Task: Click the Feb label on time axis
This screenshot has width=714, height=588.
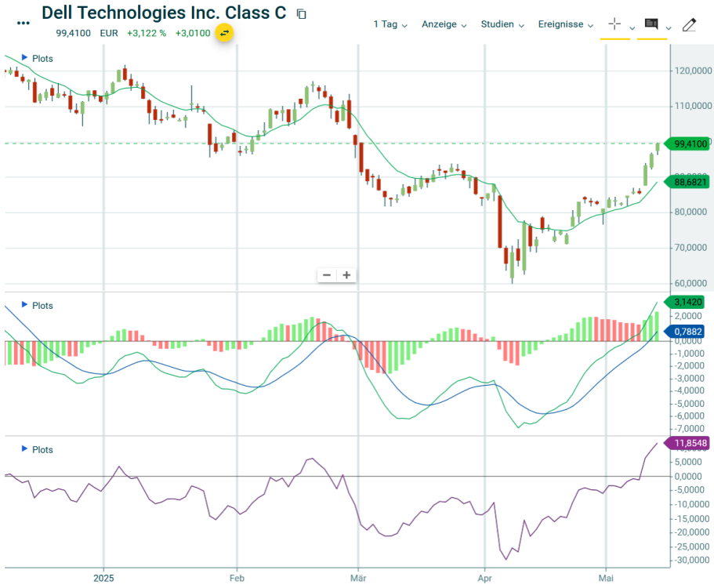Action: [x=237, y=578]
